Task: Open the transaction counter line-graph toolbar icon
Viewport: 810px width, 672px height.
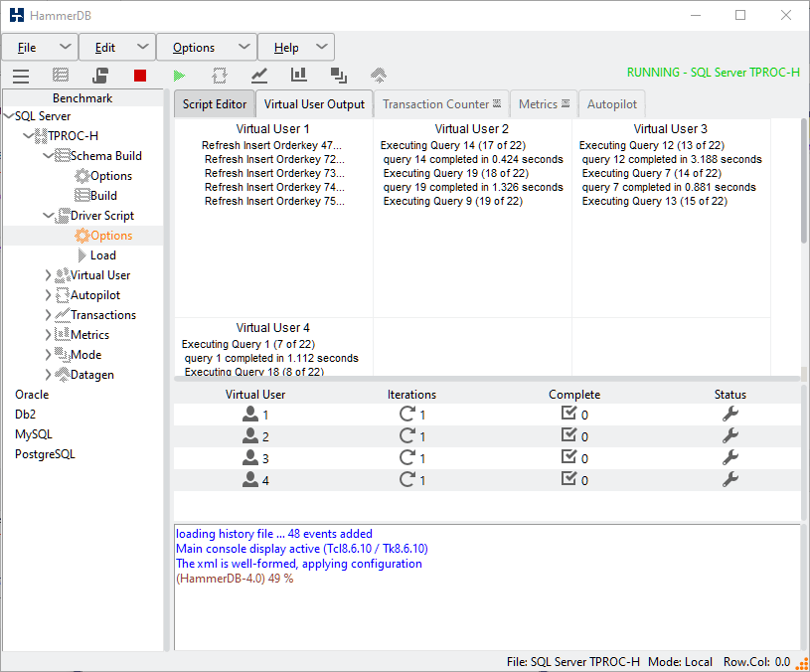Action: click(259, 74)
